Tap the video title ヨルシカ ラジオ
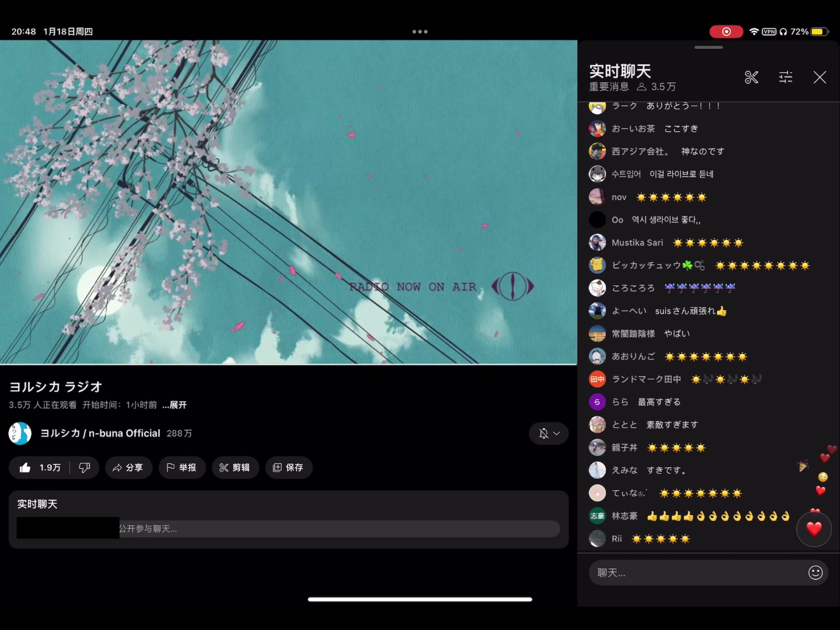Viewport: 840px width, 630px height. click(55, 387)
